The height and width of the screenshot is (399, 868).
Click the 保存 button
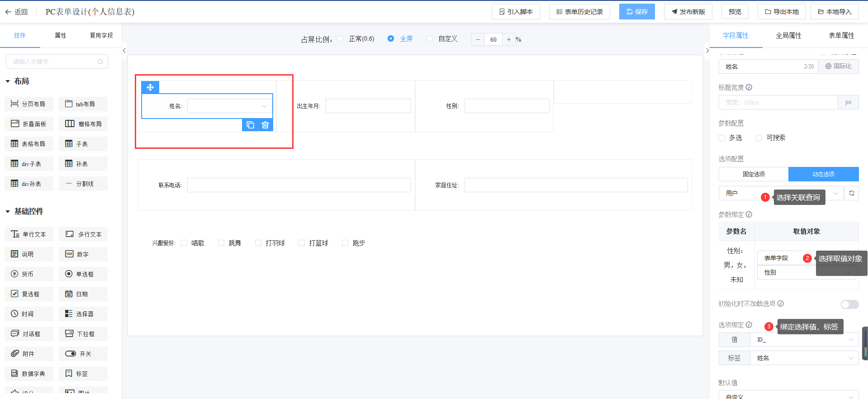636,12
